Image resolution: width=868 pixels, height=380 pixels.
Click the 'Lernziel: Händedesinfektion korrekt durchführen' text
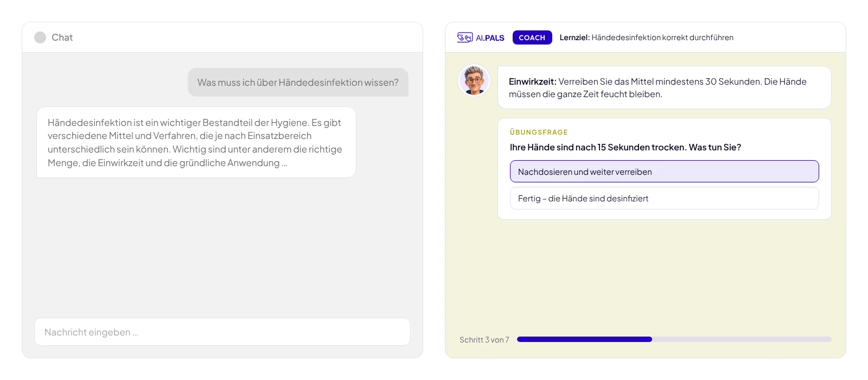pos(646,37)
